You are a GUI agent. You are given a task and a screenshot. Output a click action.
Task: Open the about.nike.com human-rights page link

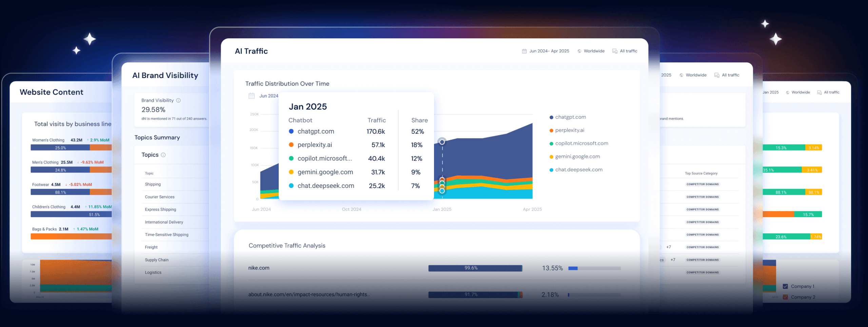click(309, 294)
